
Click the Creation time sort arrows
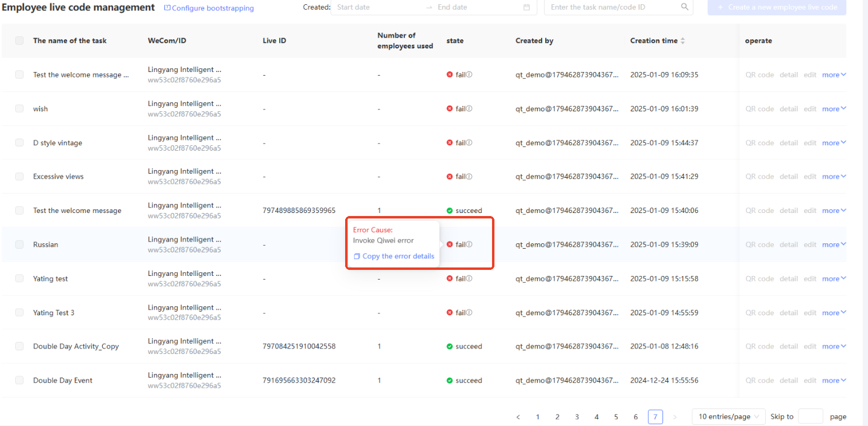click(683, 41)
